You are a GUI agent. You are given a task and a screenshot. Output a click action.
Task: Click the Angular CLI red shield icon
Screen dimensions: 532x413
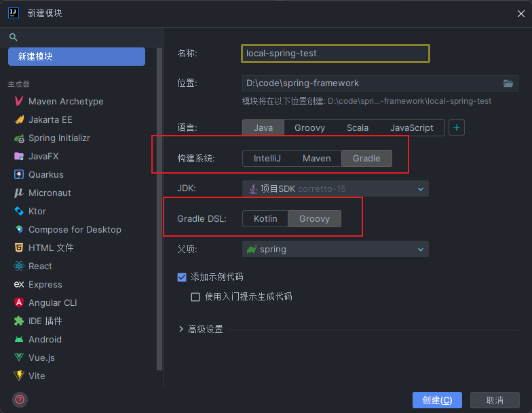point(19,302)
